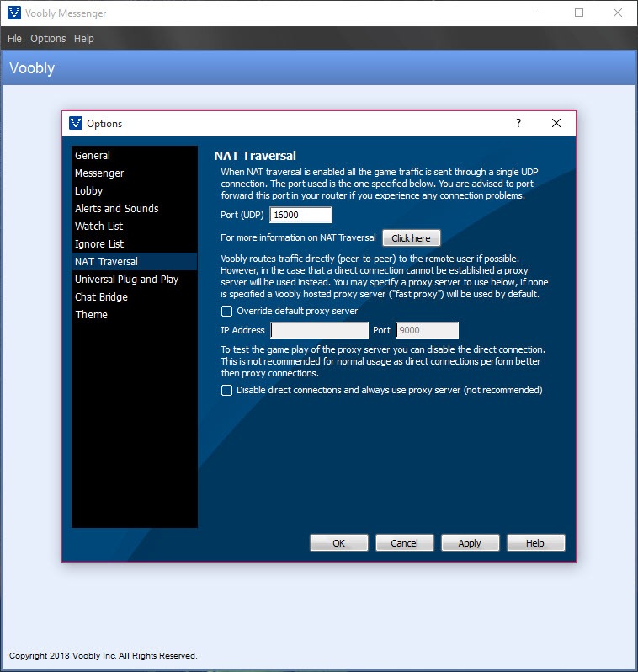The width and height of the screenshot is (638, 672).
Task: Click the NAT Traversal heading text
Action: (255, 156)
